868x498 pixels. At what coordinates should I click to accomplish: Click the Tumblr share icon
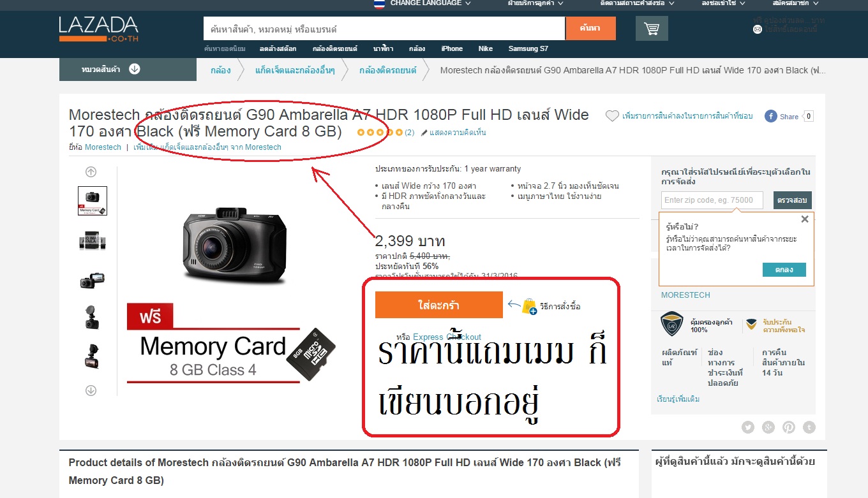(809, 427)
